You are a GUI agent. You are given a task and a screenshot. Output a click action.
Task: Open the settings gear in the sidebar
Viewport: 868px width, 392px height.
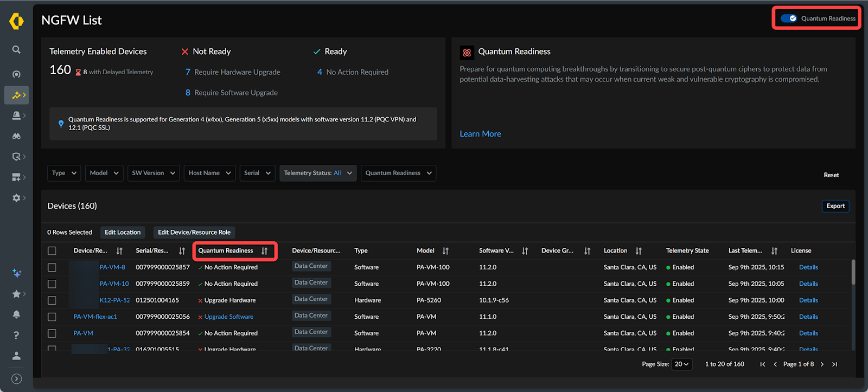tap(16, 198)
